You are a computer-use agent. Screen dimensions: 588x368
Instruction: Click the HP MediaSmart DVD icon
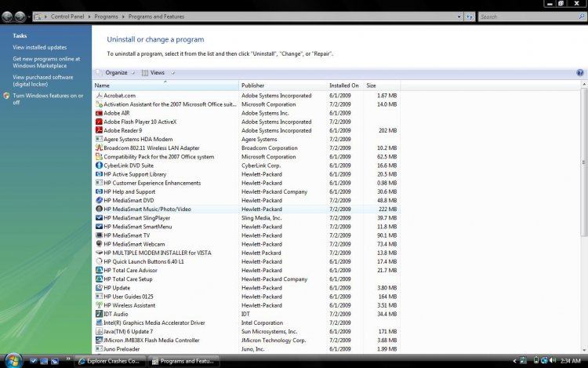tap(99, 200)
